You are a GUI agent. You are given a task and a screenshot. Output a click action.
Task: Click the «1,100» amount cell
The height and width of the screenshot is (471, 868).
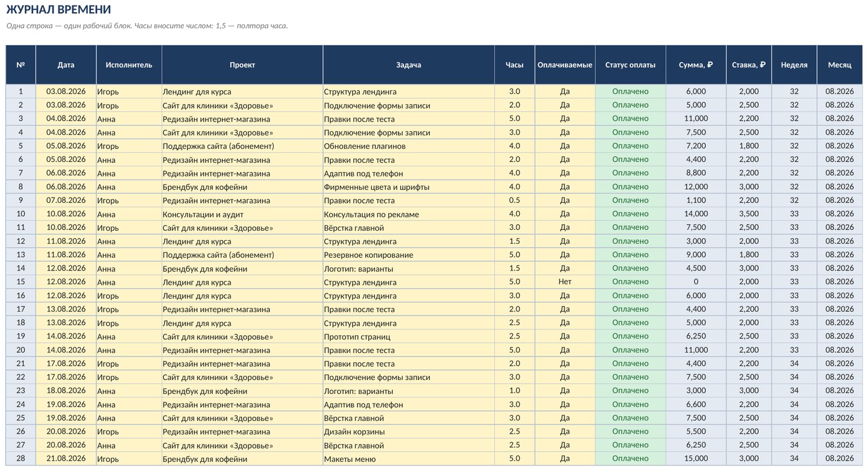click(x=696, y=200)
